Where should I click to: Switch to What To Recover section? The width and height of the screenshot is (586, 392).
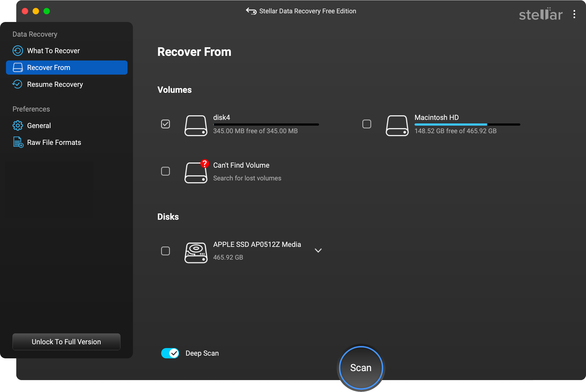coord(53,51)
